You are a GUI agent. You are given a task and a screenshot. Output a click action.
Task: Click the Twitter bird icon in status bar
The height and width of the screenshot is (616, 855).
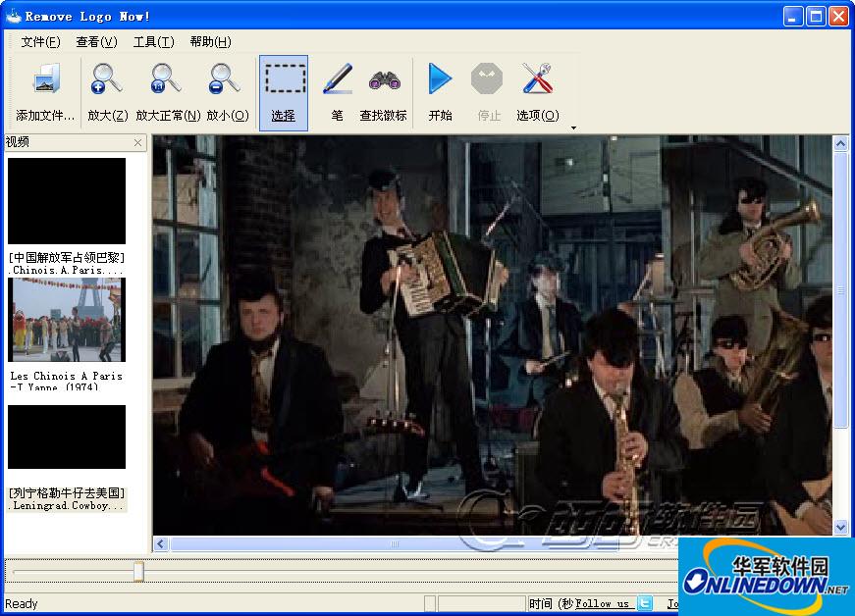click(x=645, y=603)
